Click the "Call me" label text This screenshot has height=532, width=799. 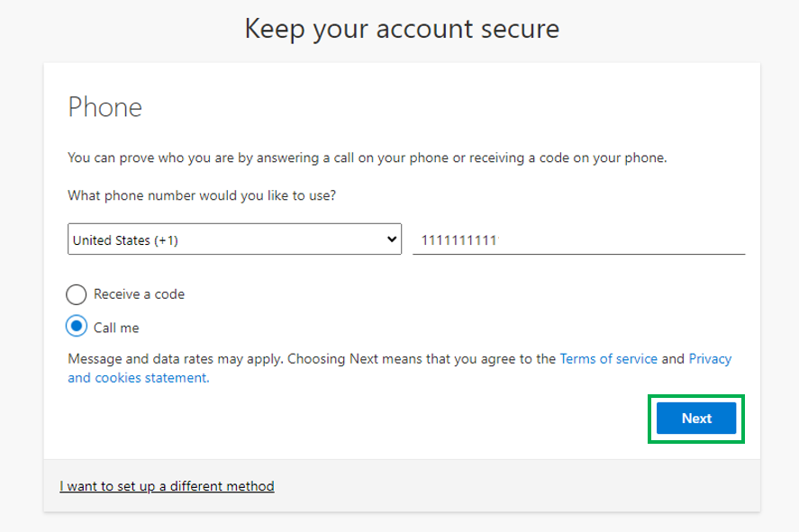pos(116,329)
